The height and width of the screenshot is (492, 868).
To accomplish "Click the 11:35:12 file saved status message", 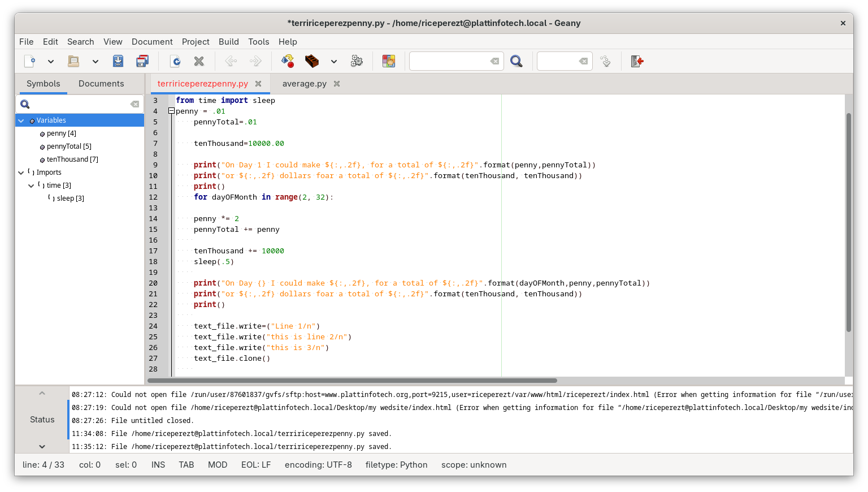I will tap(232, 447).
